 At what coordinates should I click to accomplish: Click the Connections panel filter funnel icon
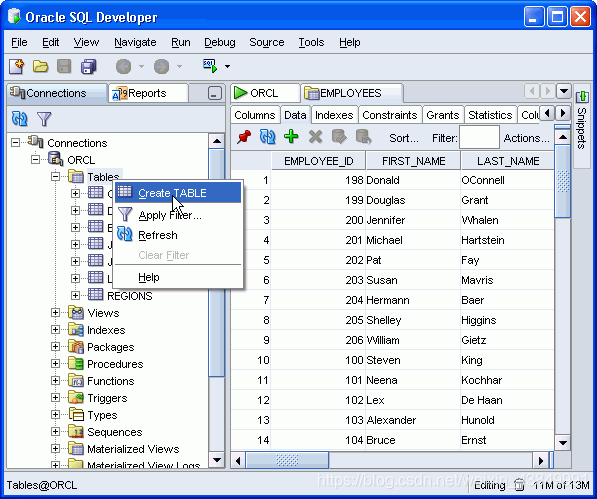tap(44, 119)
